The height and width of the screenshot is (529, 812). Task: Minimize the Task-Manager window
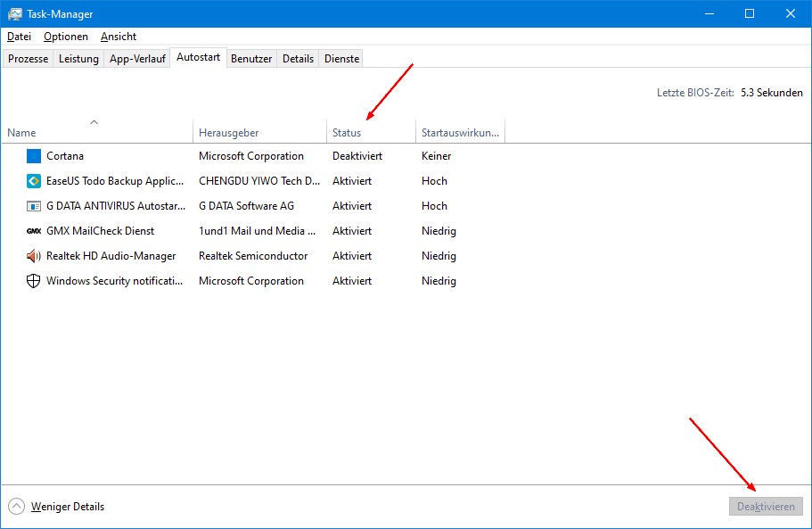pos(709,13)
